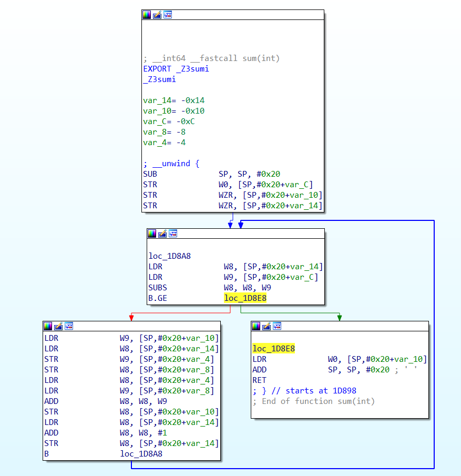
Task: Set node color for loc_1D8A8 compare block
Action: point(152,234)
